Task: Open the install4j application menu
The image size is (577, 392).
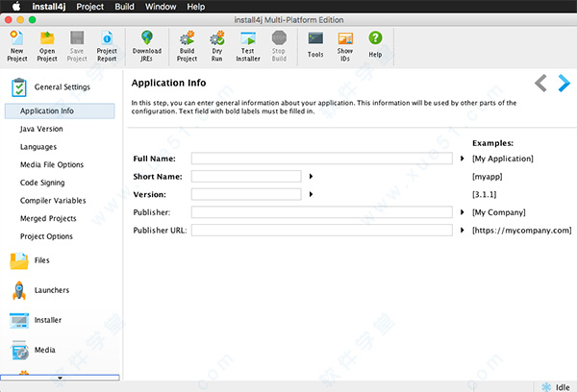Action: [x=49, y=7]
